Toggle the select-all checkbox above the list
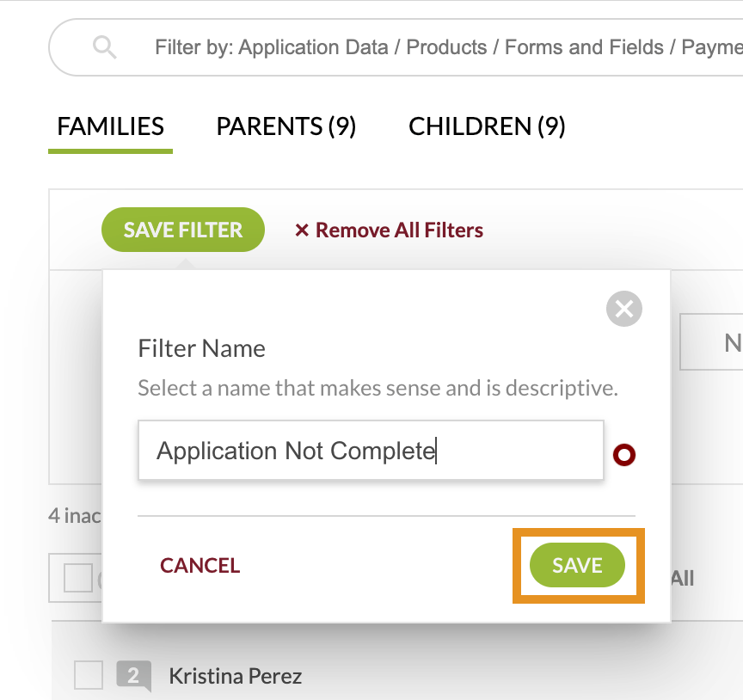This screenshot has height=700, width=743. (78, 578)
